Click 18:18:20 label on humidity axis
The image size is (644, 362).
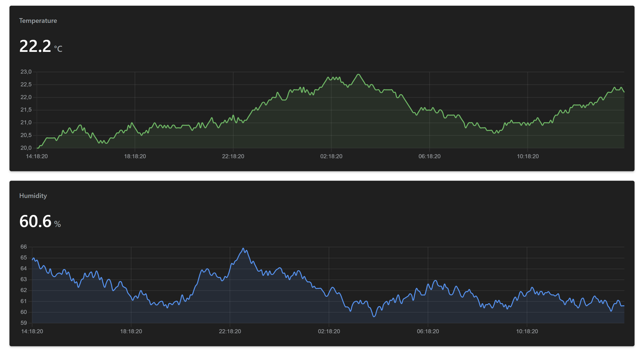pyautogui.click(x=131, y=332)
